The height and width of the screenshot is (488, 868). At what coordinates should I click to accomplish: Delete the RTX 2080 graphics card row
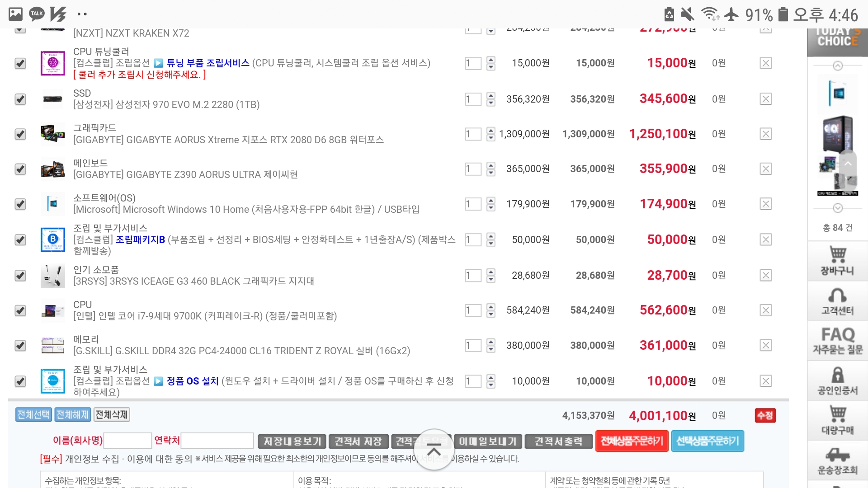point(765,134)
